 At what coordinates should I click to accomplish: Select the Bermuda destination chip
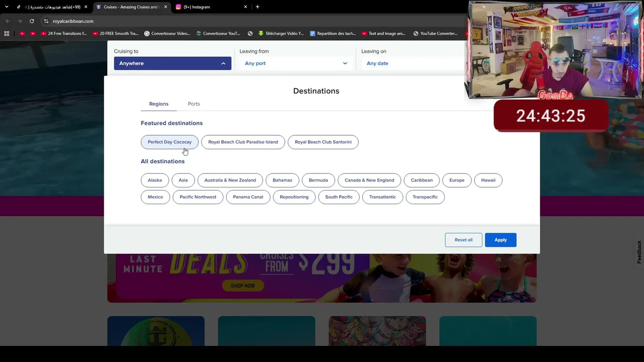pyautogui.click(x=318, y=180)
